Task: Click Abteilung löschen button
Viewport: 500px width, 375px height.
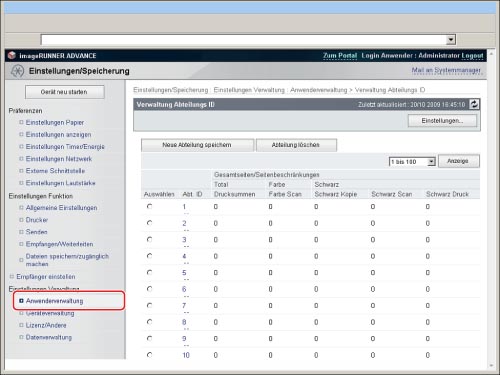Action: click(296, 145)
